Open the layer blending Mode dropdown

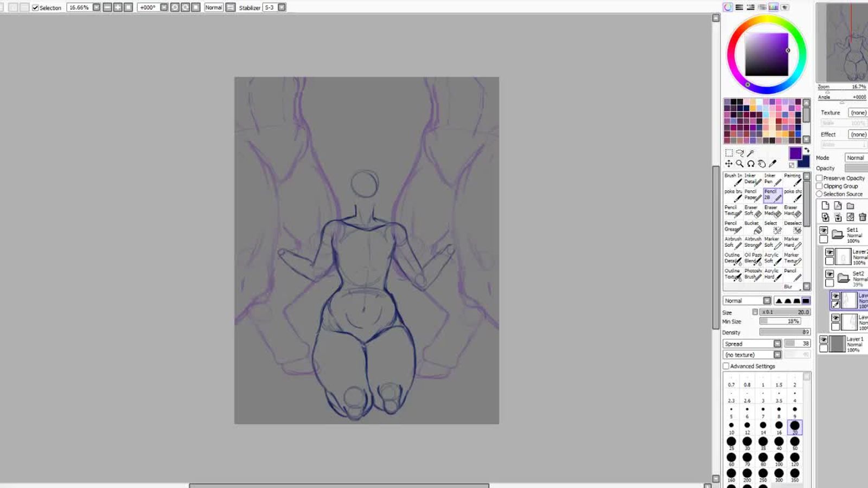[x=856, y=158]
